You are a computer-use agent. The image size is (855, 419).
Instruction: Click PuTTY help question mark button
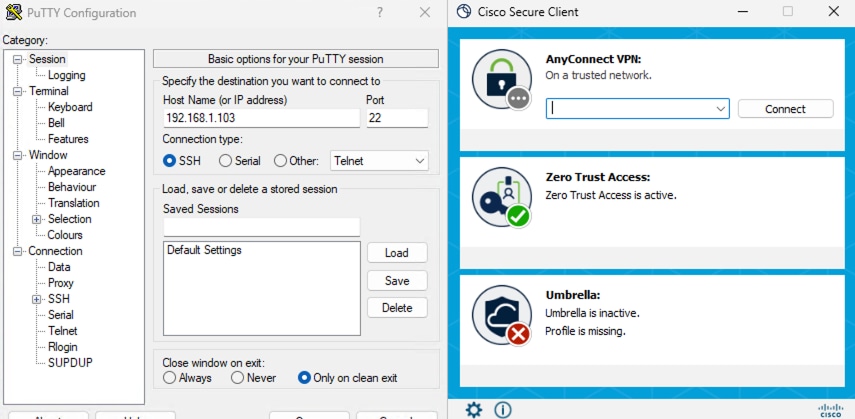pyautogui.click(x=380, y=13)
